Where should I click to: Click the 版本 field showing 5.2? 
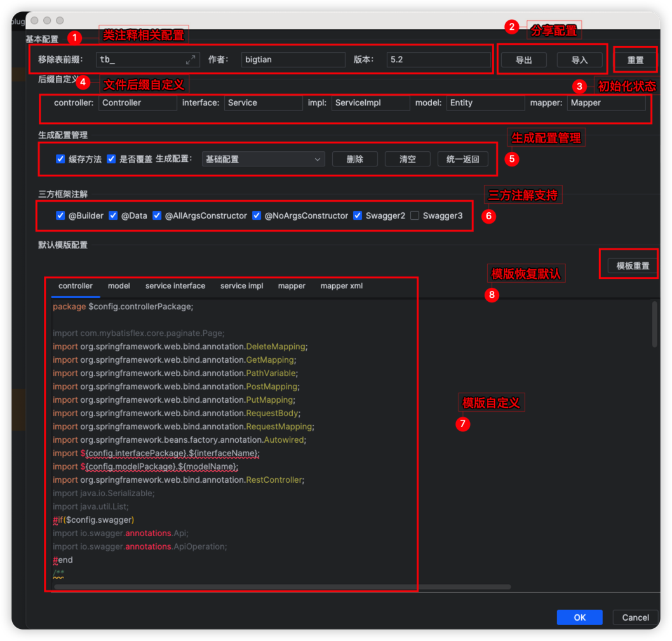[x=439, y=60]
